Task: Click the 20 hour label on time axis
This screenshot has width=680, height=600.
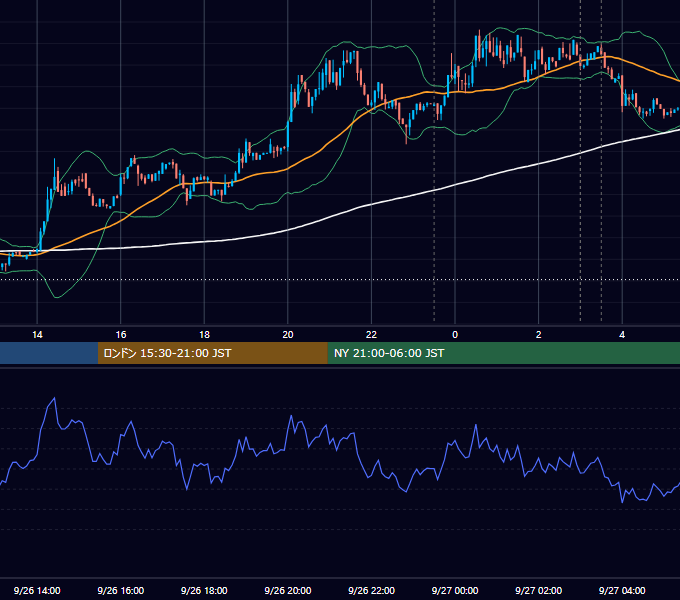Action: (x=288, y=335)
